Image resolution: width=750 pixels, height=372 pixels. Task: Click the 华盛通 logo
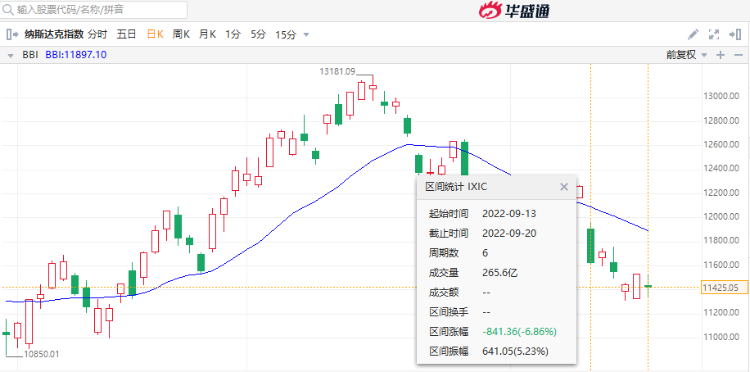(x=514, y=10)
